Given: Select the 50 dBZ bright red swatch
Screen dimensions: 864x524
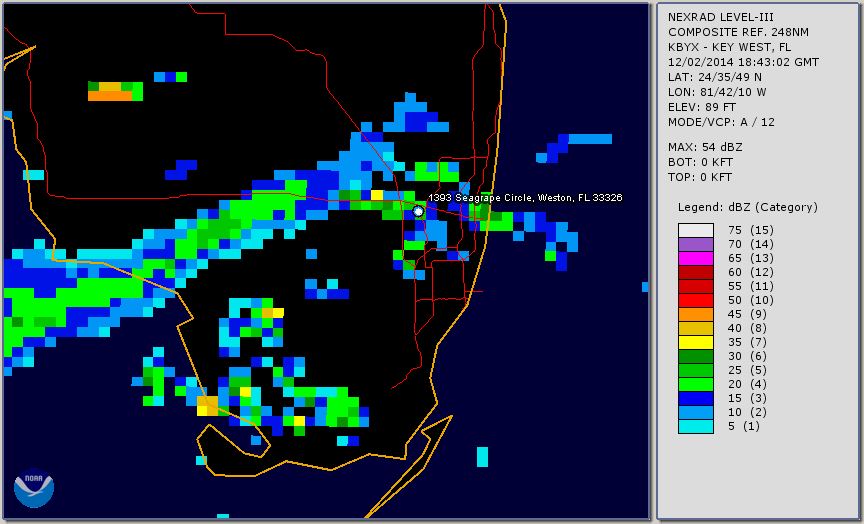Looking at the screenshot, I should pyautogui.click(x=696, y=300).
